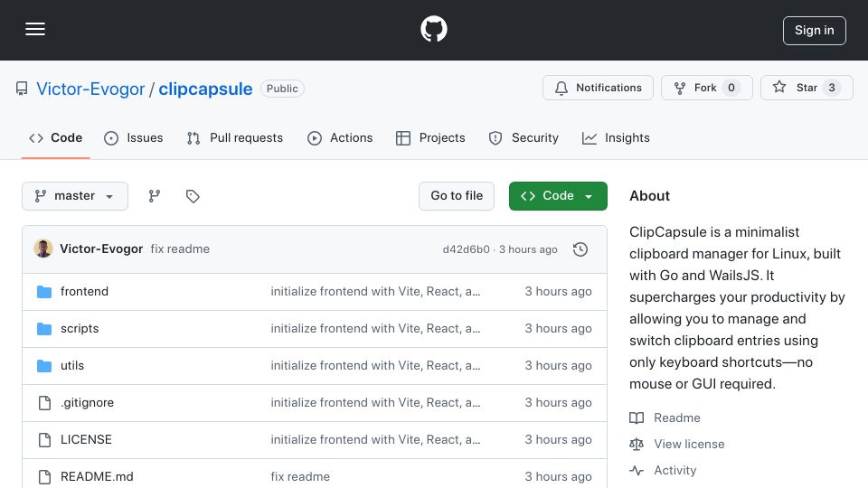
Task: Open Victor-Evogor author link in commit row
Action: pos(101,249)
